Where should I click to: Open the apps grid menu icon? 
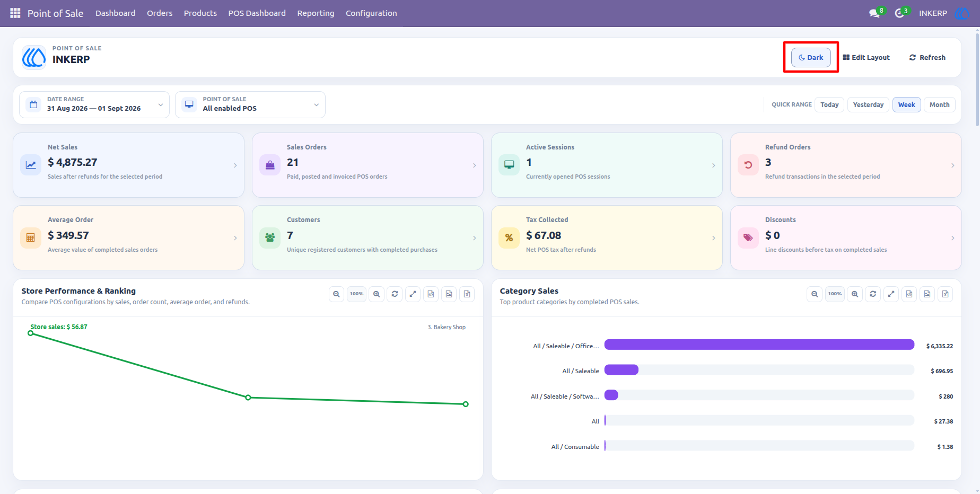click(x=15, y=13)
